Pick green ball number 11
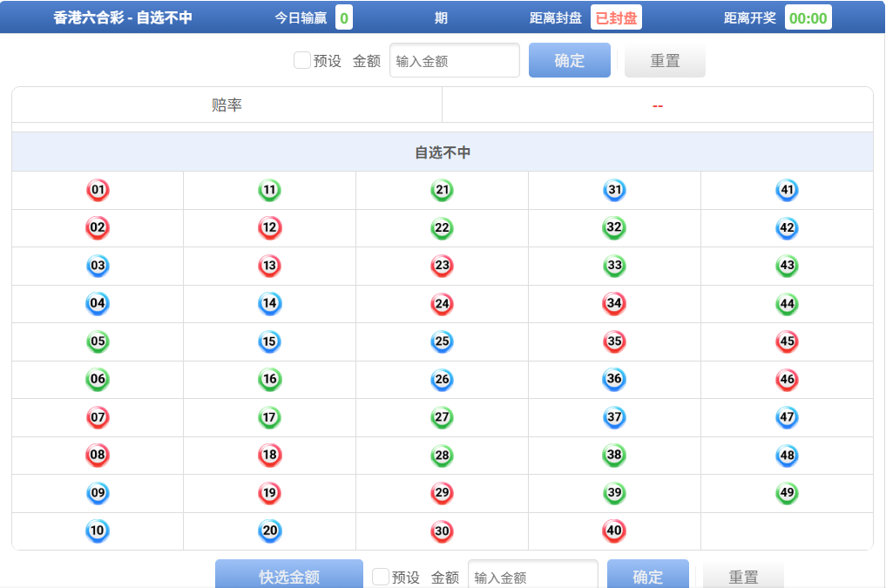Screen dimensions: 886x588 point(269,190)
